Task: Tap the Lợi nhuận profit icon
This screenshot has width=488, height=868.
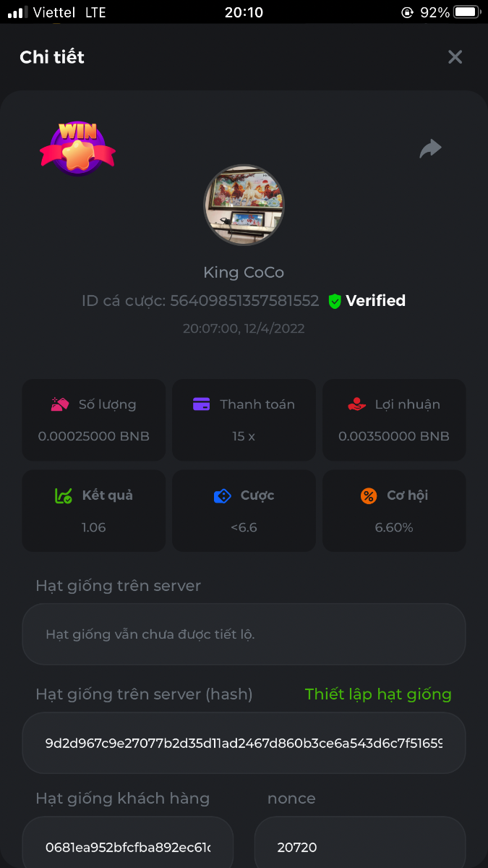Action: click(356, 404)
